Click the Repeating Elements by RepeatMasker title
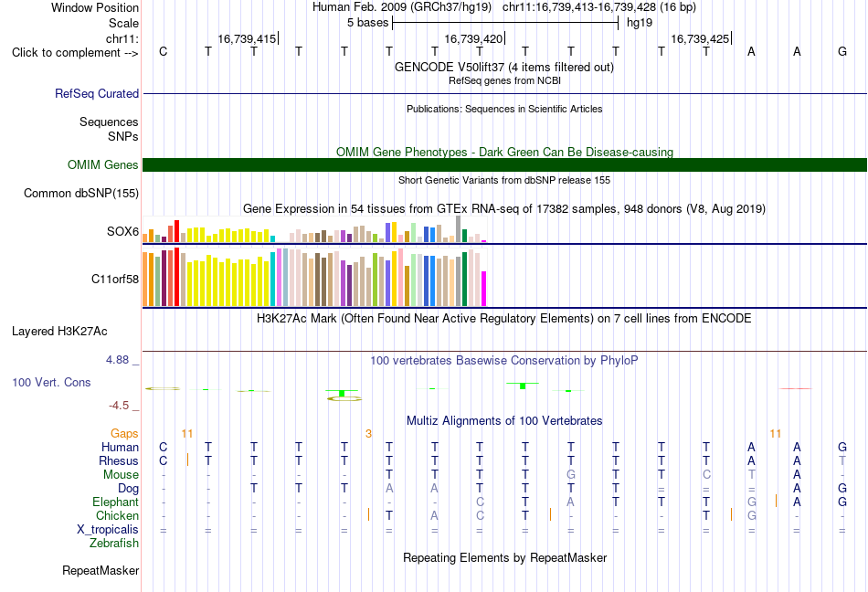The width and height of the screenshot is (868, 592). pos(504,557)
